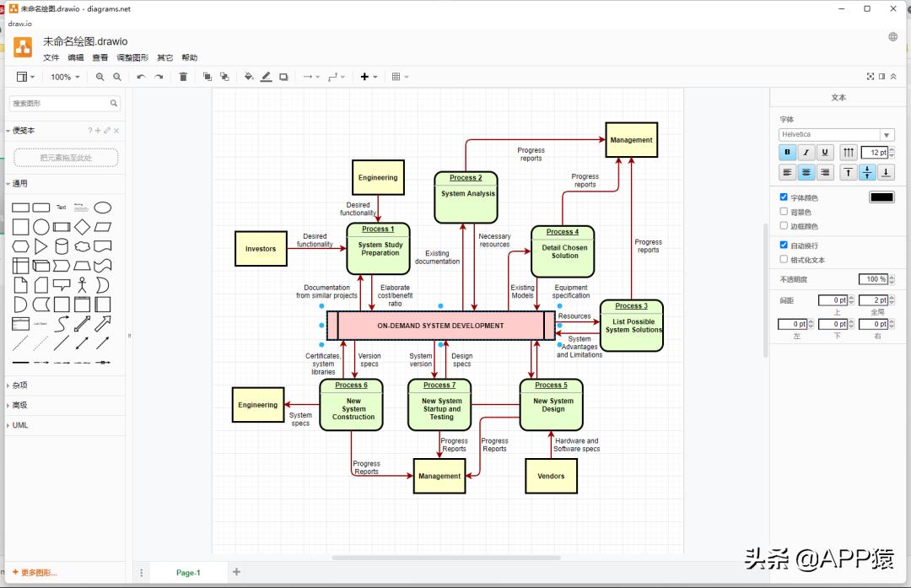
Task: Enable the 背景色 checkbox
Action: 784,212
